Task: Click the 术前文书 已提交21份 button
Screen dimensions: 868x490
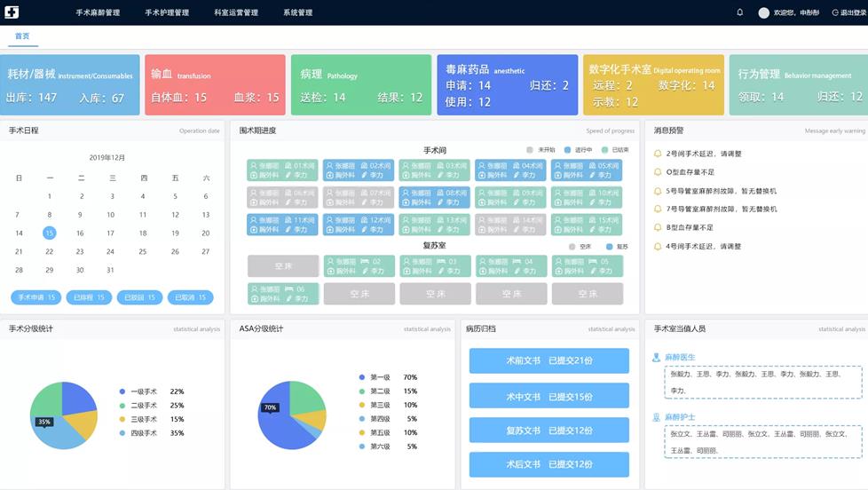Action: pos(548,360)
